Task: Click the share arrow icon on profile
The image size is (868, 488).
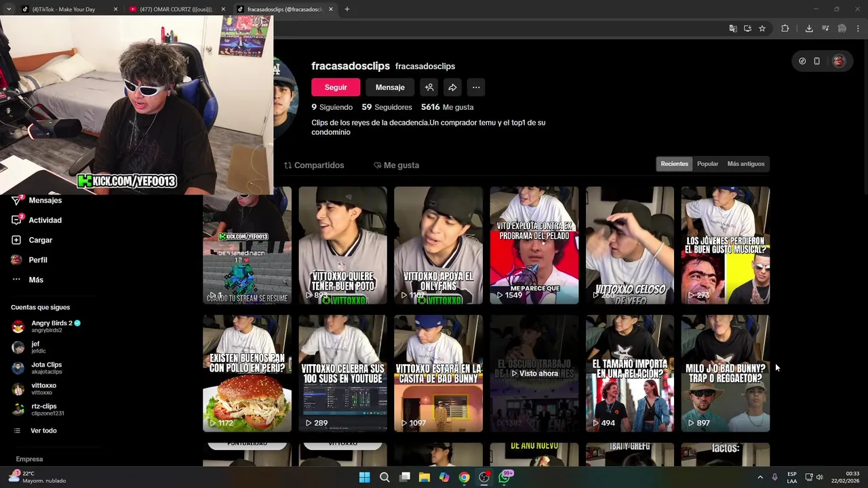Action: (x=452, y=87)
